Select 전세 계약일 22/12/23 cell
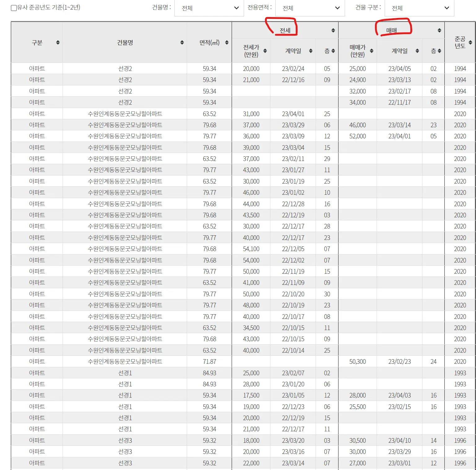 click(293, 407)
